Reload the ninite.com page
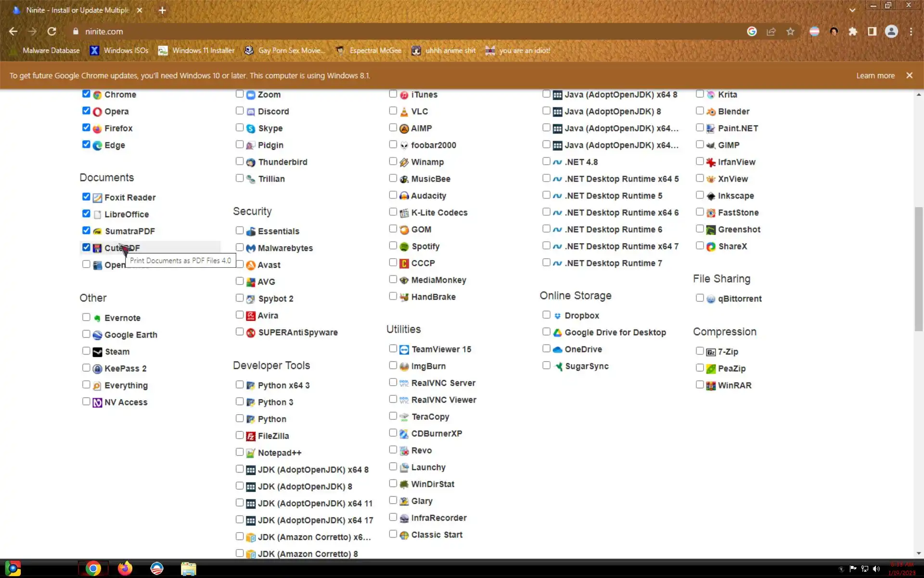This screenshot has height=578, width=924. point(51,31)
